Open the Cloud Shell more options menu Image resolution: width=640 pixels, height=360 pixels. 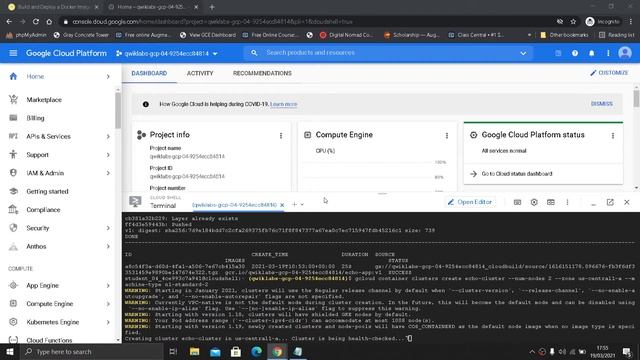point(567,202)
